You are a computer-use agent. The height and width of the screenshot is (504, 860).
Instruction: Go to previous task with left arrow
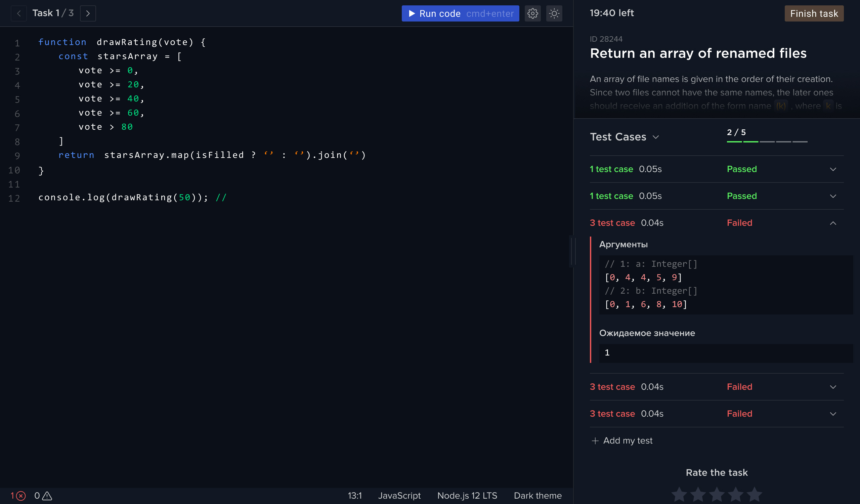click(x=19, y=13)
